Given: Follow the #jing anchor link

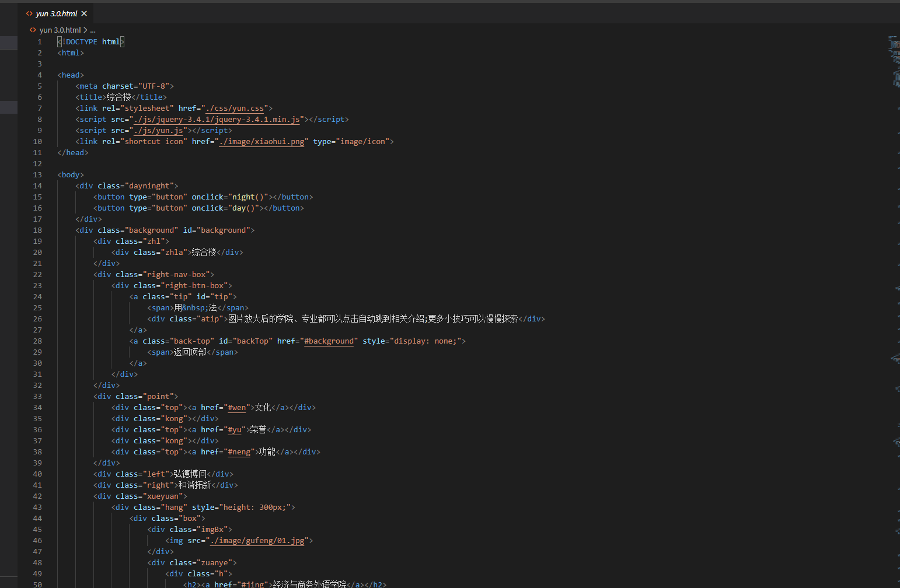Looking at the screenshot, I should 253,584.
